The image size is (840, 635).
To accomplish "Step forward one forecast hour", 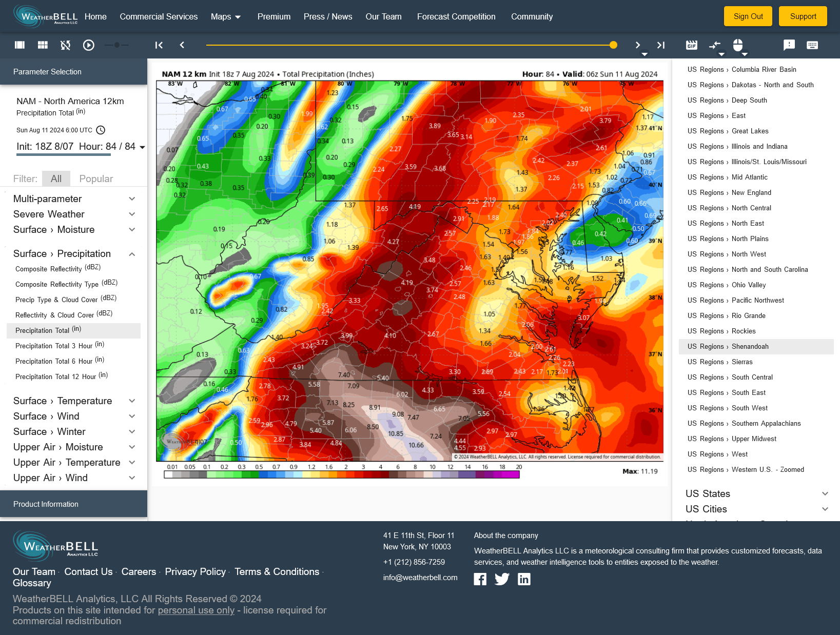I will pos(638,45).
